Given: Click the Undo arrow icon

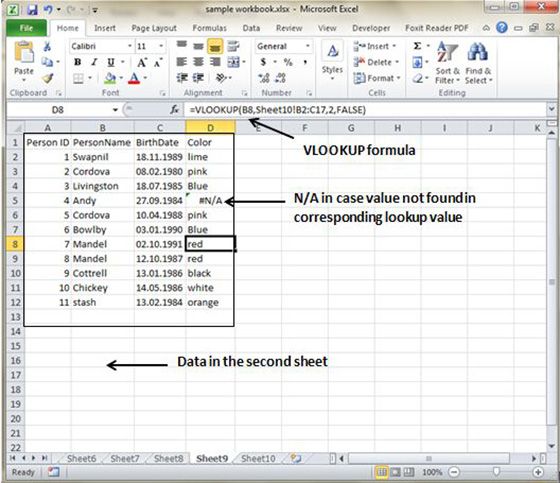Looking at the screenshot, I should tap(48, 9).
